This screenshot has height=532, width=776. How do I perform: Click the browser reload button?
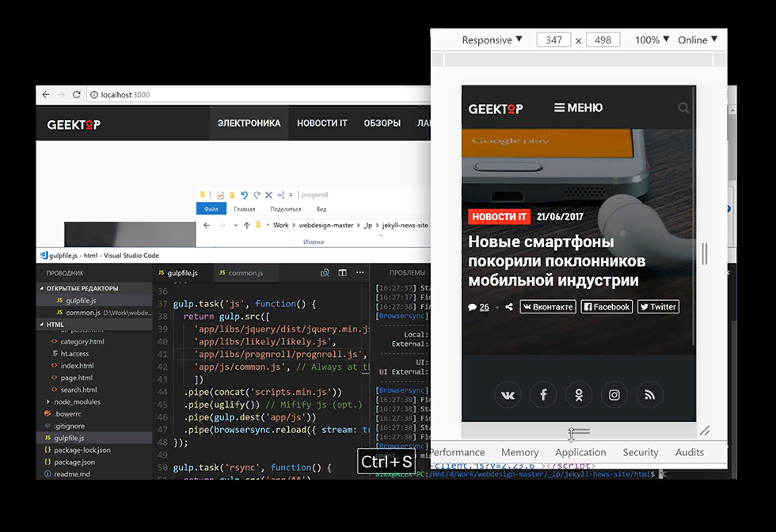click(77, 95)
